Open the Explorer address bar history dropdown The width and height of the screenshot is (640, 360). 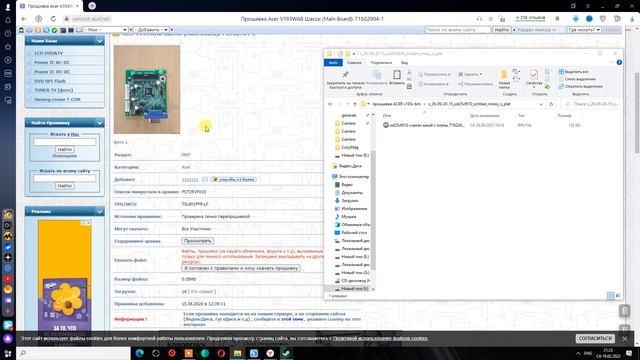(x=541, y=104)
